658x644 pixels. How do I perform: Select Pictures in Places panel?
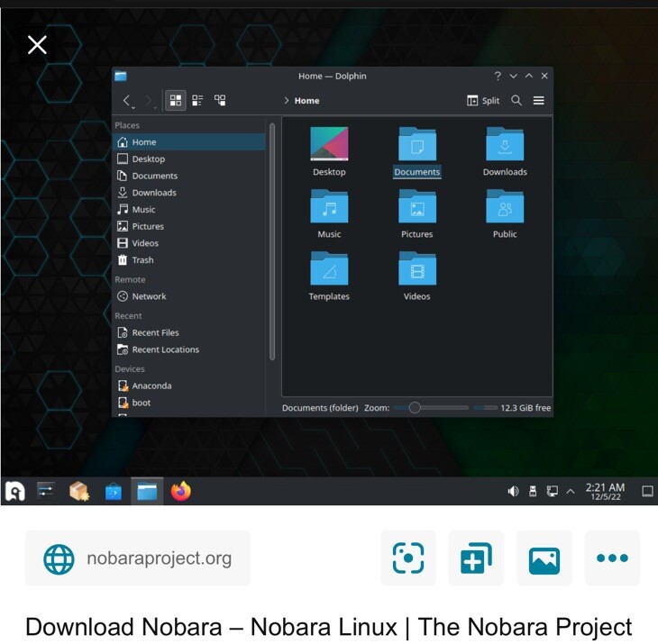(189, 226)
